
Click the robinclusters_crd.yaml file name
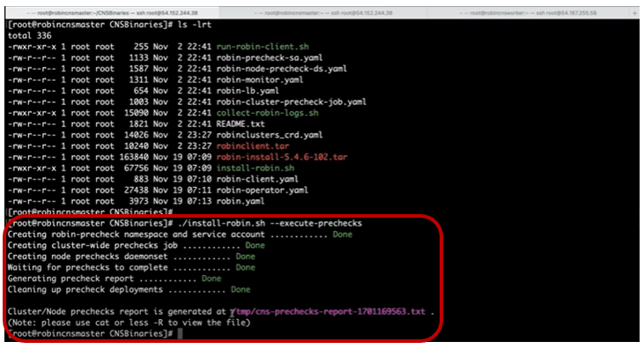270,135
